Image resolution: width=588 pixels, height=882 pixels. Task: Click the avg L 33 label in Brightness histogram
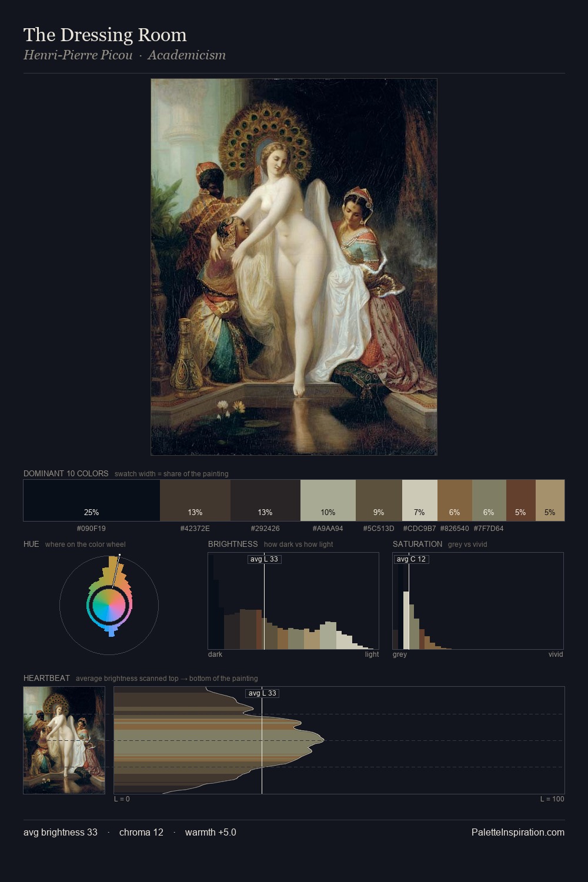click(x=264, y=559)
